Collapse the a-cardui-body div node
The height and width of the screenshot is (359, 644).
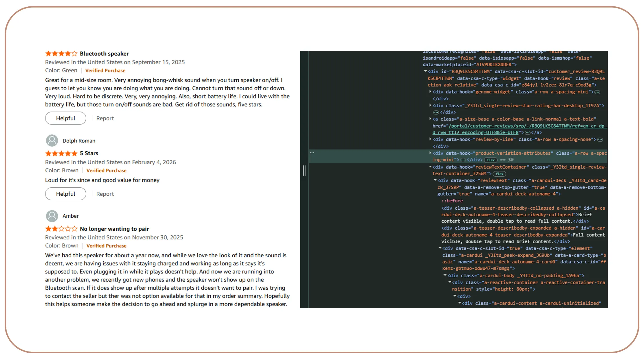(445, 275)
